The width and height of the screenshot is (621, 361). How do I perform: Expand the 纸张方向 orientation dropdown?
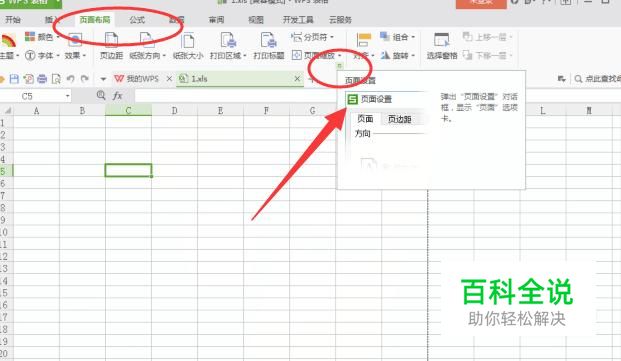tap(164, 56)
